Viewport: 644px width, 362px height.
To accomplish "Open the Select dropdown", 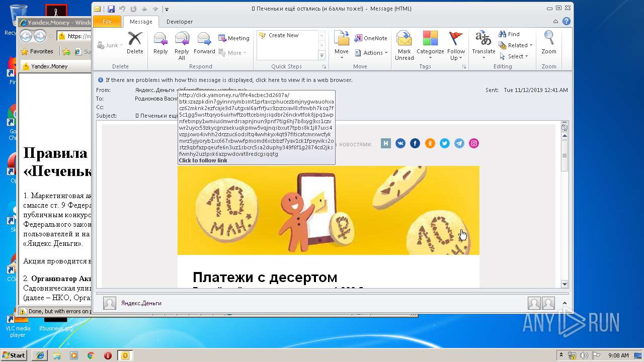I will (x=514, y=56).
